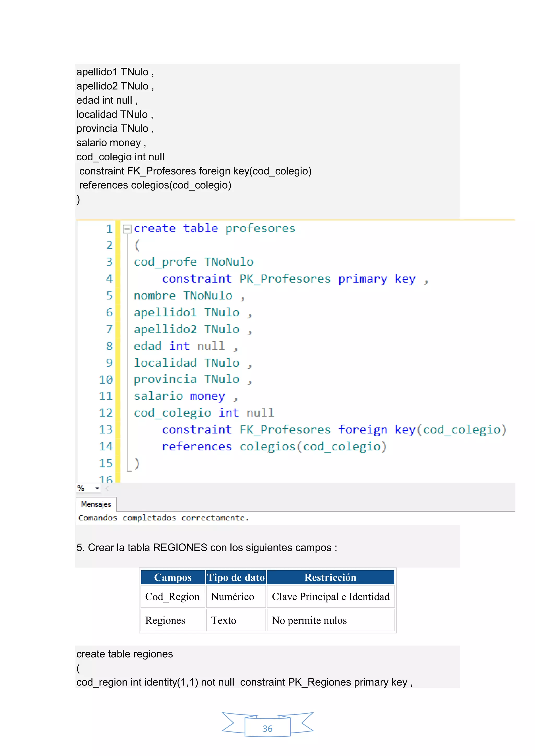The image size is (535, 756).
Task: Click 'salario money' line in editor
Action: tap(179, 396)
